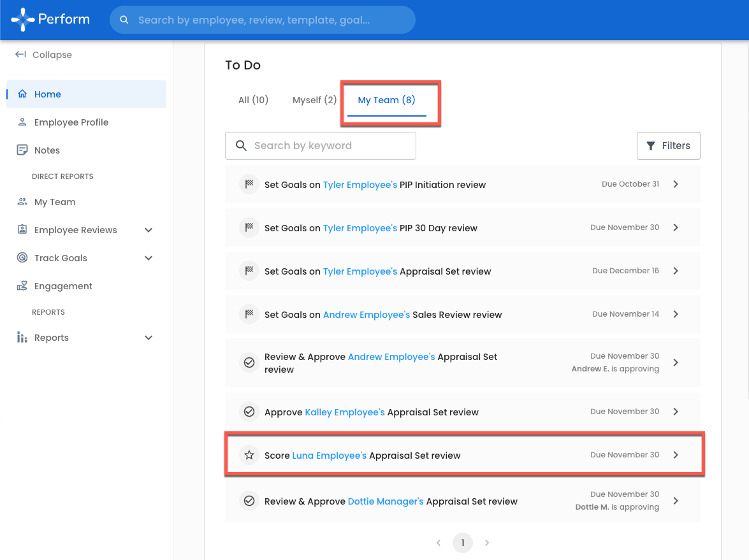Click flag icon for PIP Initiation review
The height and width of the screenshot is (560, 749).
[249, 184]
